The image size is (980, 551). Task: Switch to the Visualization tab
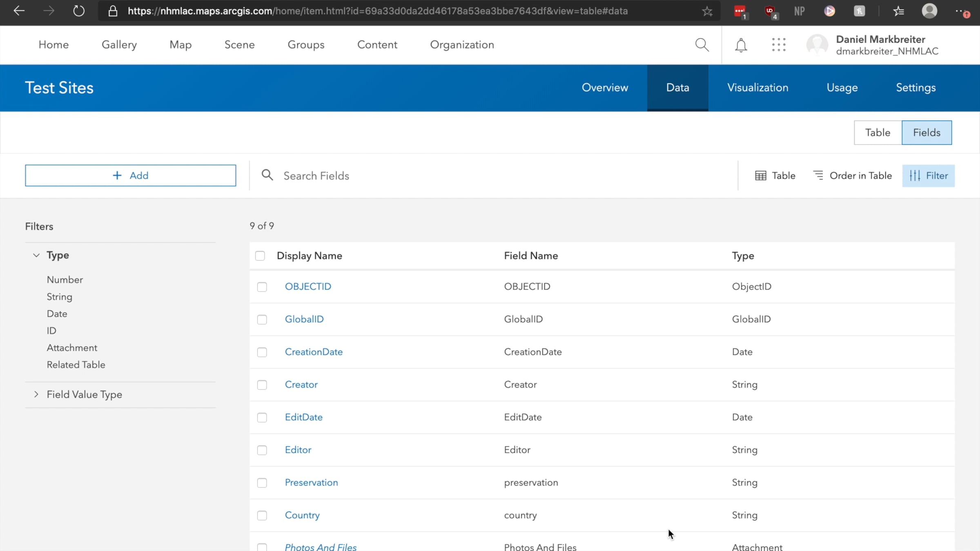click(x=757, y=87)
